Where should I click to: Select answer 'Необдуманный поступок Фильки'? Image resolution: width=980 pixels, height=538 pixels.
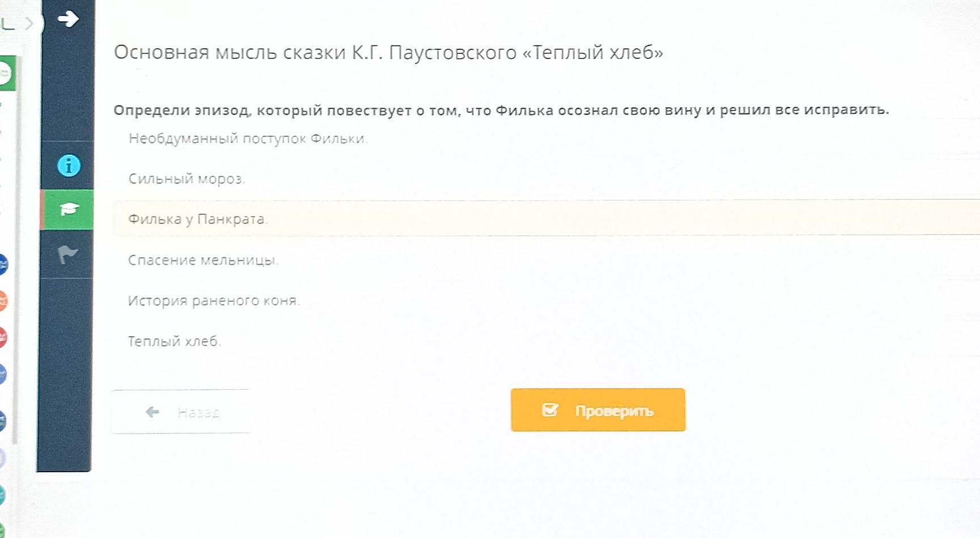[248, 139]
